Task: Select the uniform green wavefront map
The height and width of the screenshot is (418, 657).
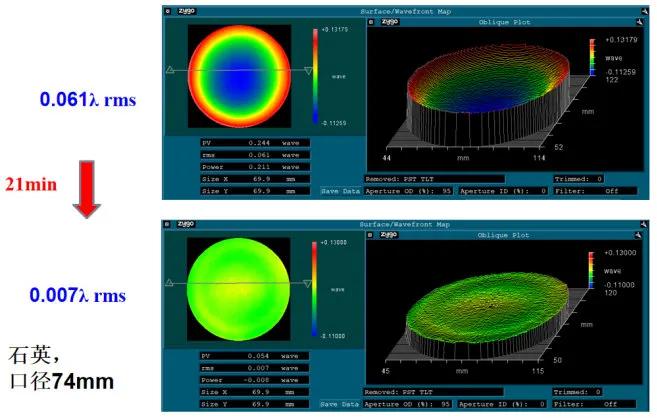Action: (238, 289)
